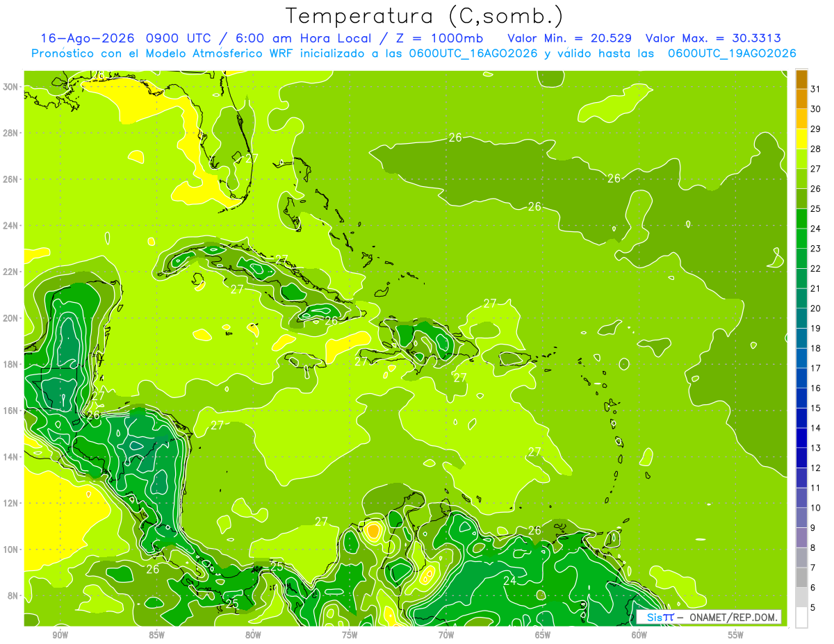Image resolution: width=834 pixels, height=644 pixels.
Task: Click the colorbar label 22
Action: [x=815, y=269]
